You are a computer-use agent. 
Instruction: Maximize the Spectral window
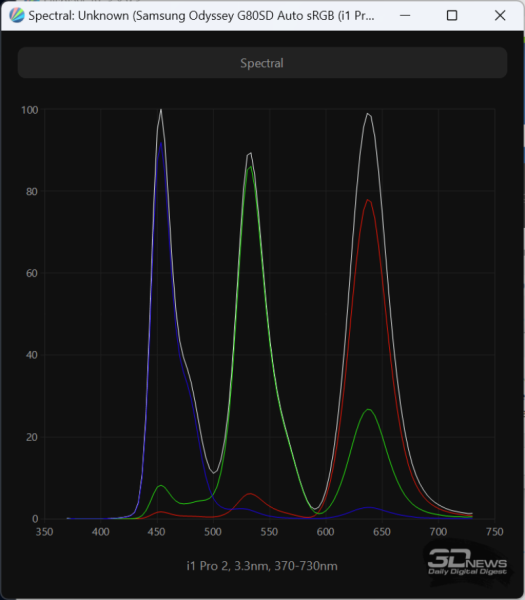pyautogui.click(x=452, y=16)
